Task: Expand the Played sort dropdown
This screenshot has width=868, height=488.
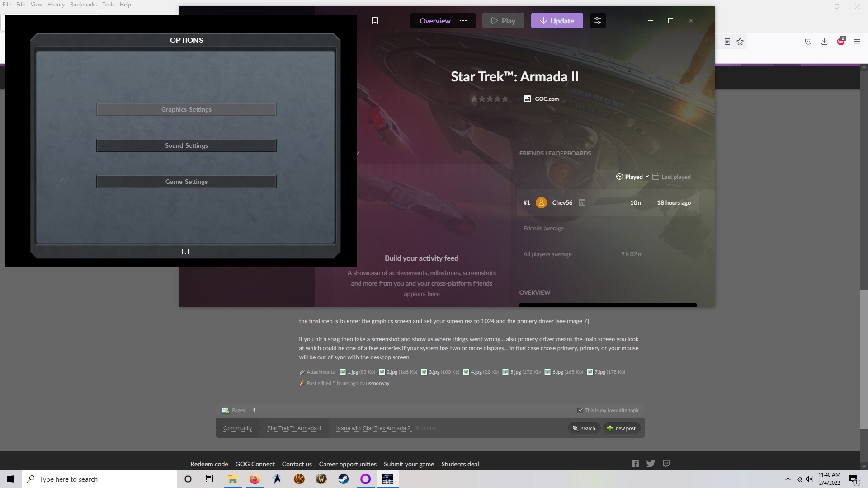Action: point(632,177)
